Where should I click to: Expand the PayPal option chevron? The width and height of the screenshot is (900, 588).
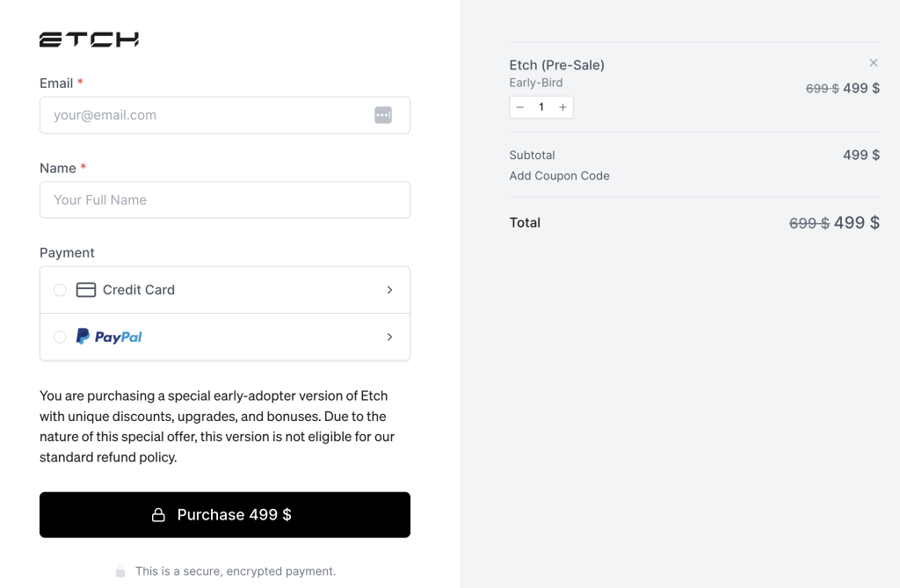(389, 337)
